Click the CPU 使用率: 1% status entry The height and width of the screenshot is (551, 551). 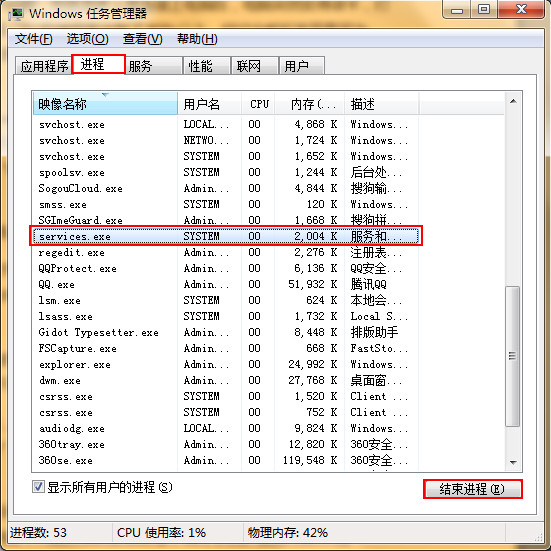161,533
